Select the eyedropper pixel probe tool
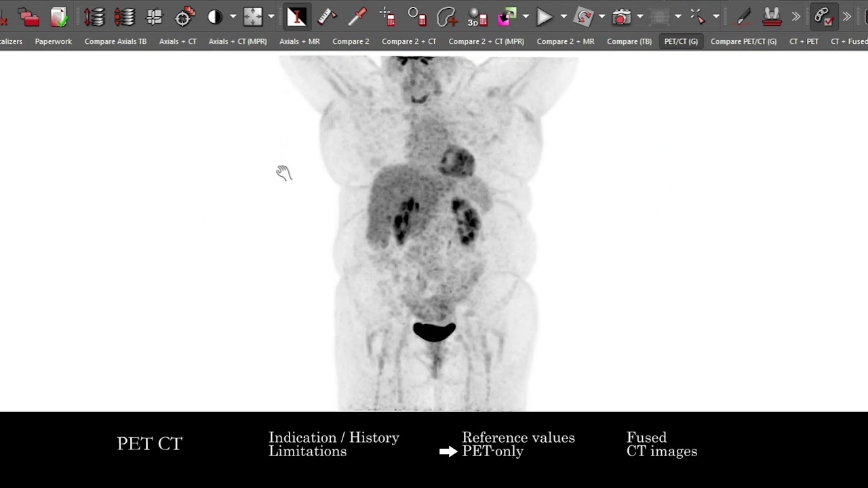The height and width of the screenshot is (488, 868). [x=357, y=17]
